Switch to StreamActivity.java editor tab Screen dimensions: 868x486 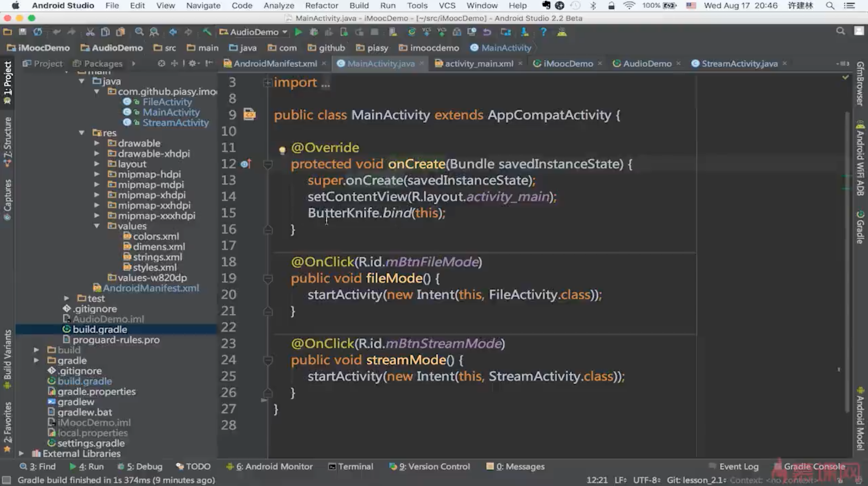coord(739,63)
